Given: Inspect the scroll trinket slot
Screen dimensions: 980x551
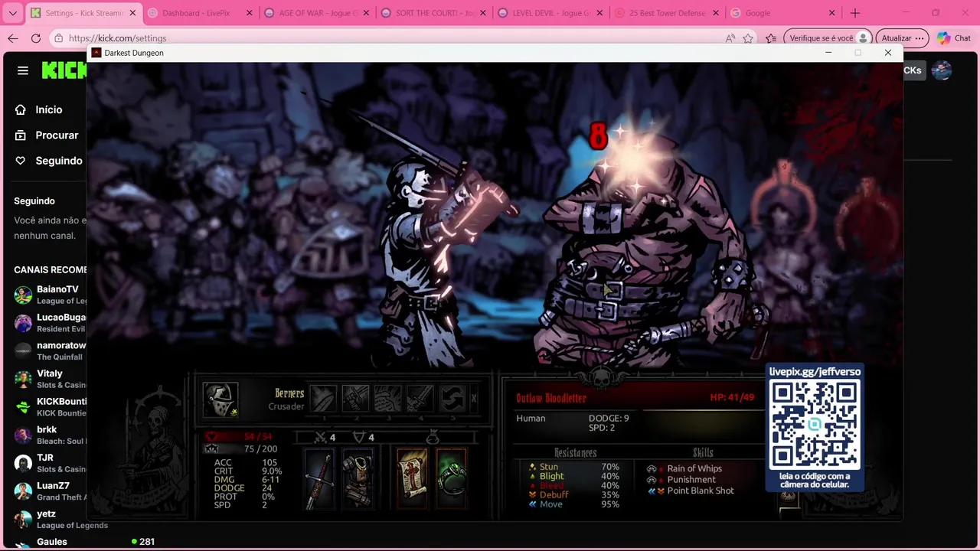Looking at the screenshot, I should [x=412, y=479].
